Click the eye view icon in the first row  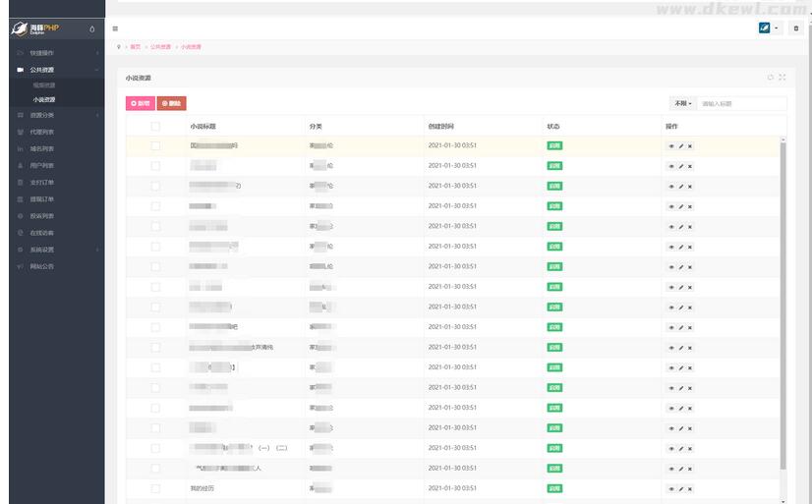(671, 145)
